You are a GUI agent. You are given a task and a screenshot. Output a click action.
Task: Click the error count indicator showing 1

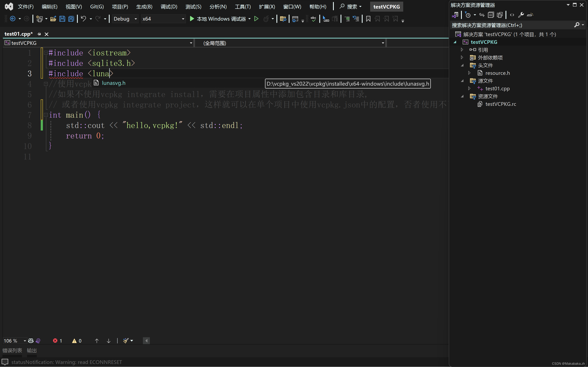pos(57,340)
